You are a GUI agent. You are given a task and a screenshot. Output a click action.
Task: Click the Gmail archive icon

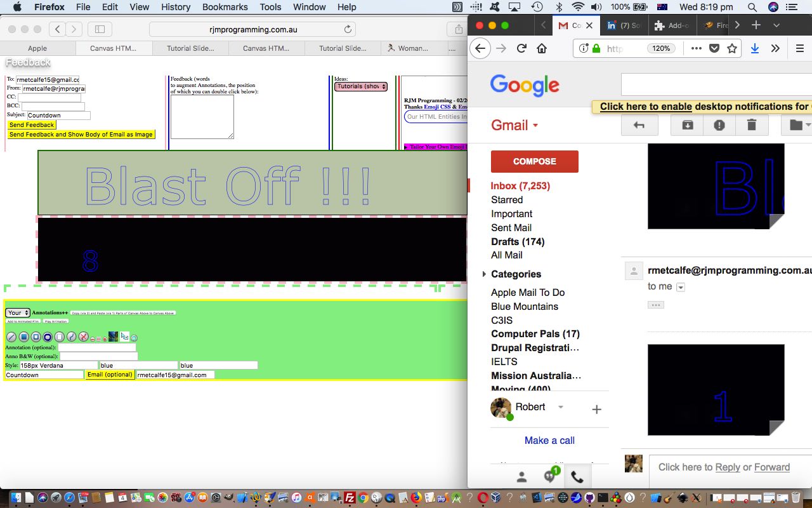tap(688, 125)
